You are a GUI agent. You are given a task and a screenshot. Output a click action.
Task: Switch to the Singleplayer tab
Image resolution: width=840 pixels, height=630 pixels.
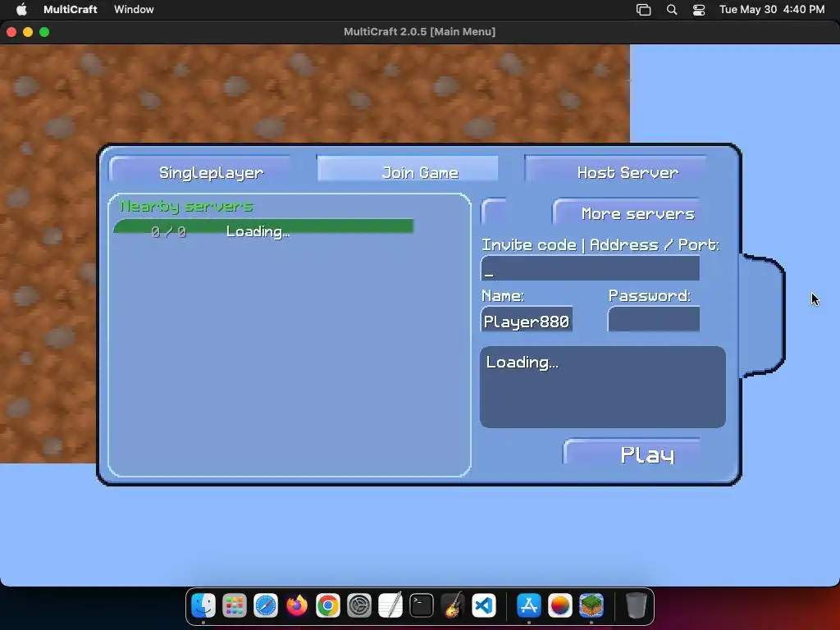tap(200, 169)
